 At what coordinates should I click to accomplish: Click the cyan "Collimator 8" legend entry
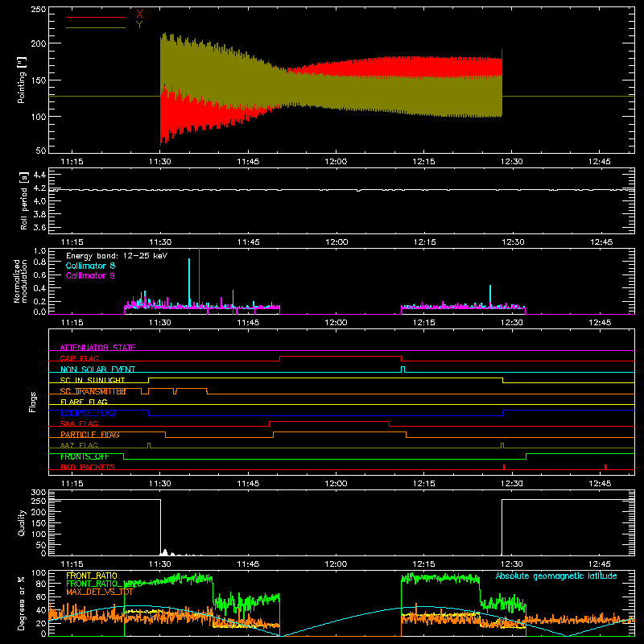point(90,266)
